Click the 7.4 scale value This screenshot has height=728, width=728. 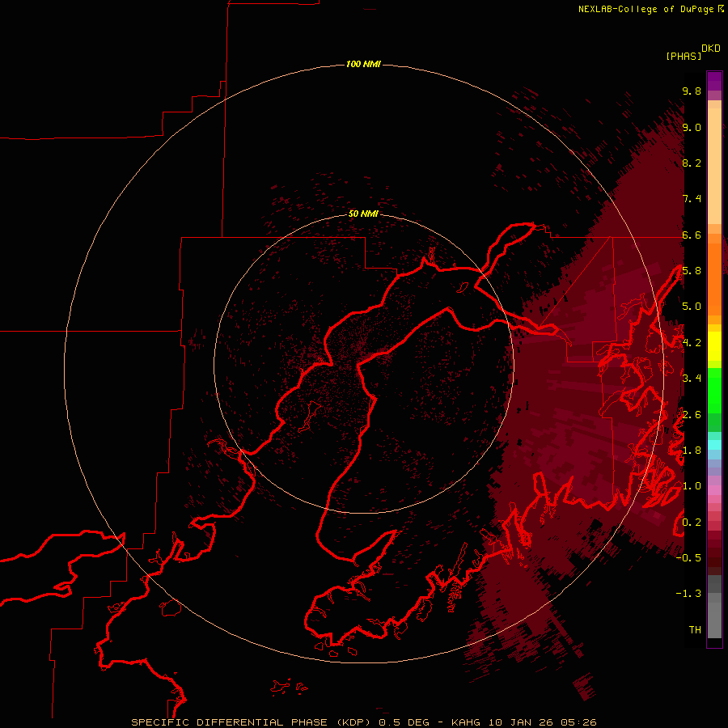coord(692,199)
